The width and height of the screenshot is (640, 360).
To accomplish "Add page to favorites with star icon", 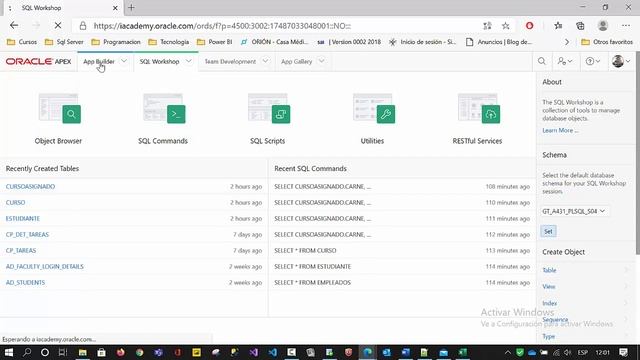I will pyautogui.click(x=506, y=26).
